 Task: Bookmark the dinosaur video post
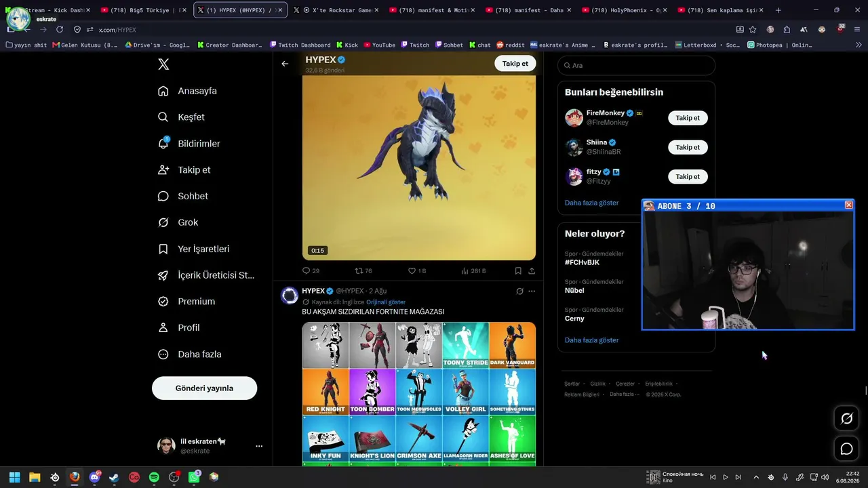[518, 270]
